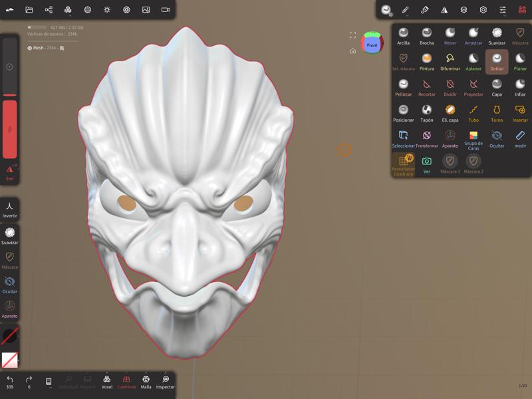Select the Capa layer tool
This screenshot has height=399, width=532.
tap(497, 88)
